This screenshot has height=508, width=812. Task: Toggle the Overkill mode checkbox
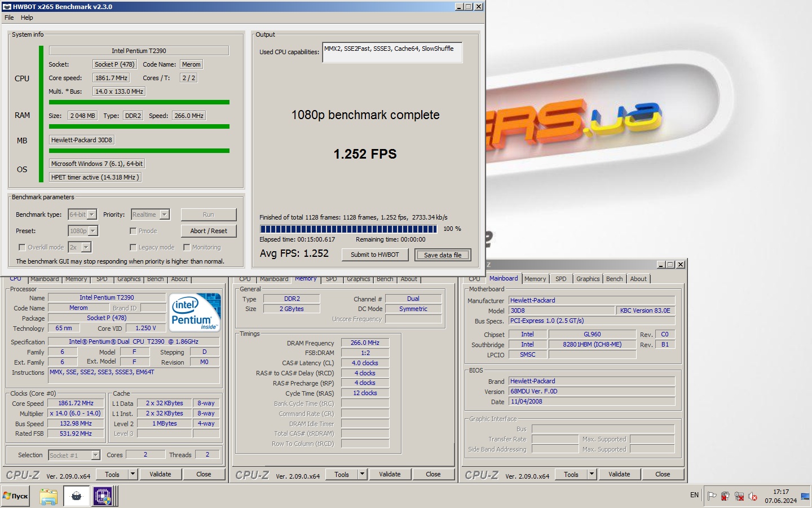coord(22,247)
